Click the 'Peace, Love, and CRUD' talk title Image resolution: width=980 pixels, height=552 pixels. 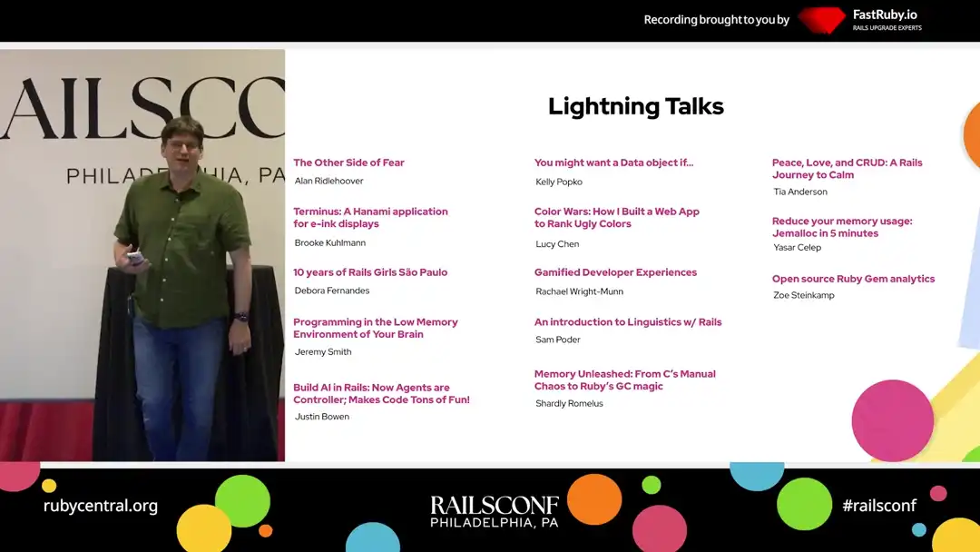pyautogui.click(x=847, y=169)
